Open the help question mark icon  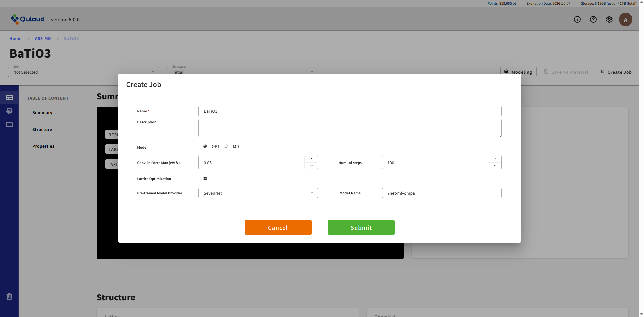593,19
